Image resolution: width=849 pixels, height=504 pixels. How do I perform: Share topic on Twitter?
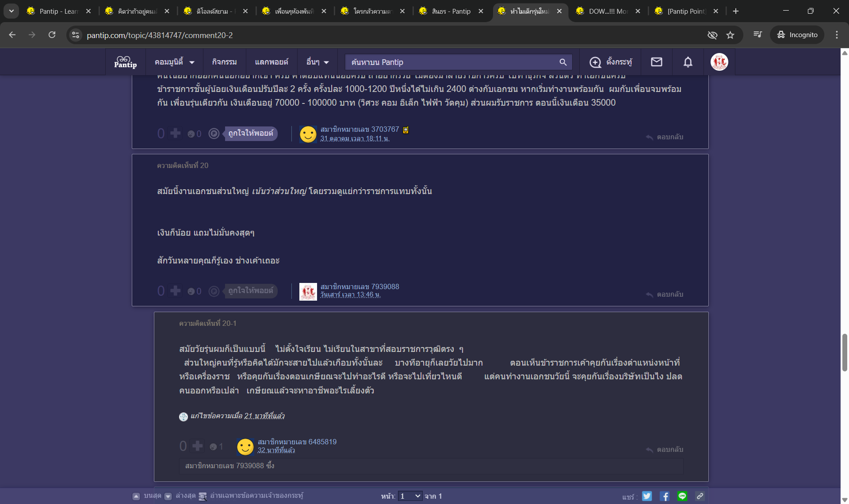[647, 496]
